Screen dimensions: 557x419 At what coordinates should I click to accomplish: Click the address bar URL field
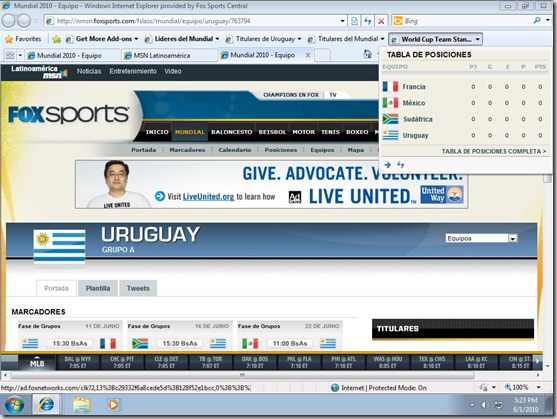tap(195, 21)
